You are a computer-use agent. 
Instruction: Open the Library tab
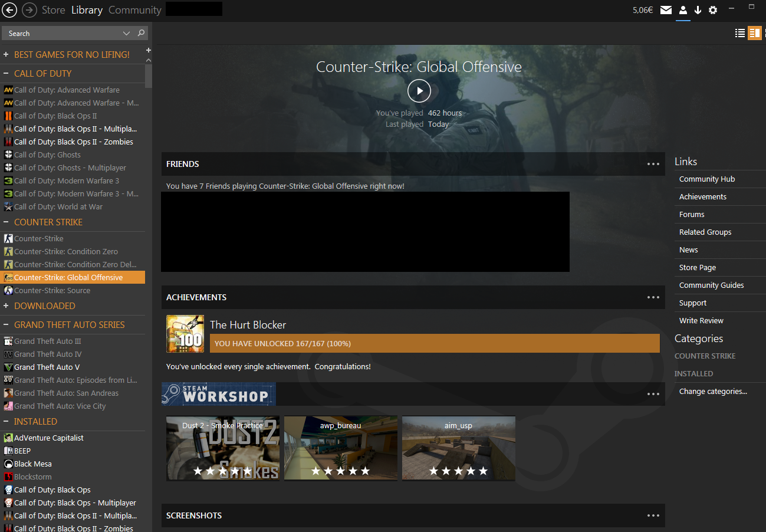87,10
